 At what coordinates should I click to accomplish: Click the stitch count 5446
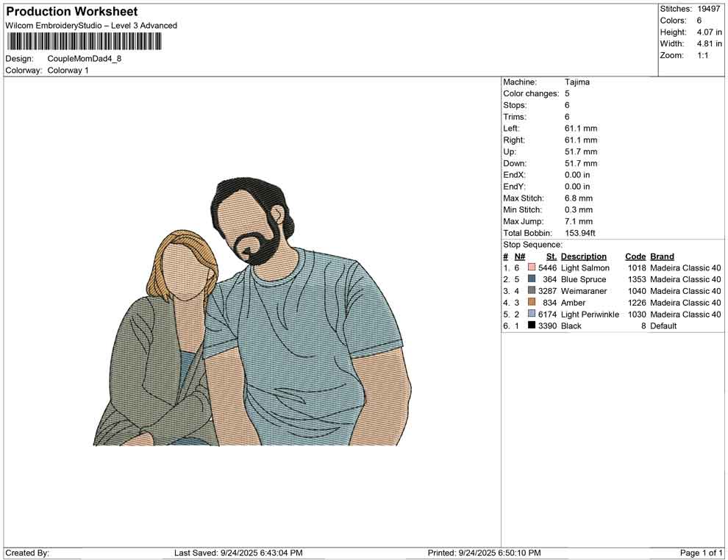[x=547, y=268]
